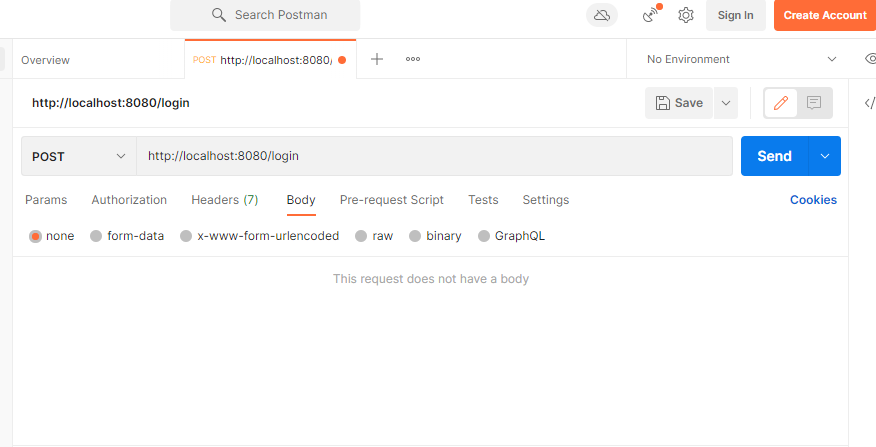This screenshot has height=447, width=876.
Task: Open the POST method dropdown
Action: (79, 156)
